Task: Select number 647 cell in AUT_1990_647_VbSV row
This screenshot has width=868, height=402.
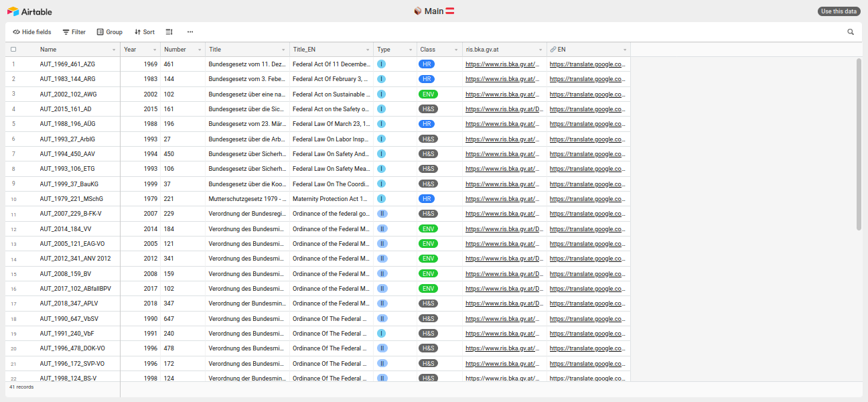Action: click(x=183, y=318)
